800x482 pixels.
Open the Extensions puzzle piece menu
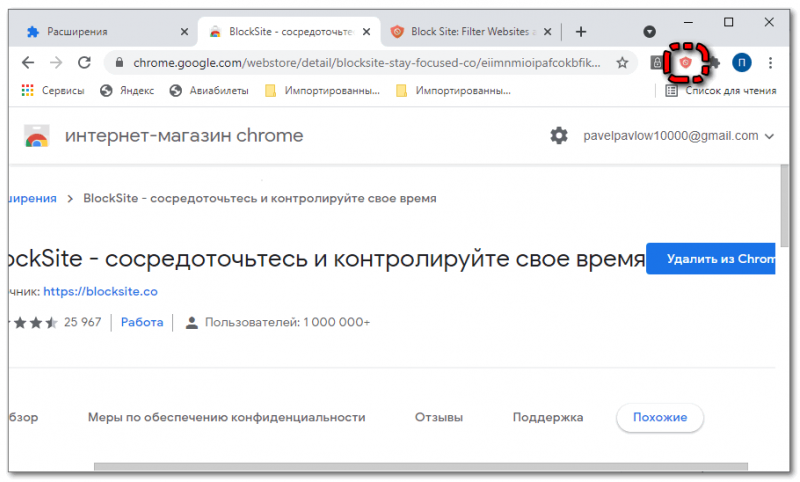714,63
